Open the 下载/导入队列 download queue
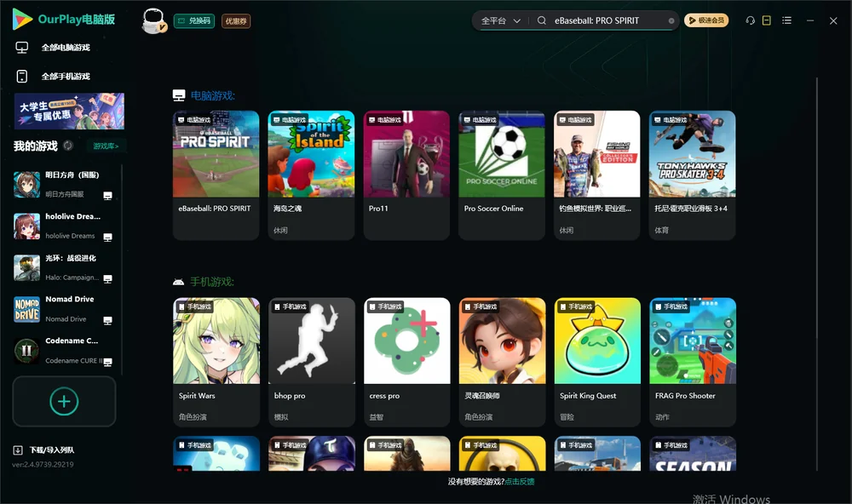Image resolution: width=852 pixels, height=504 pixels. tap(44, 450)
